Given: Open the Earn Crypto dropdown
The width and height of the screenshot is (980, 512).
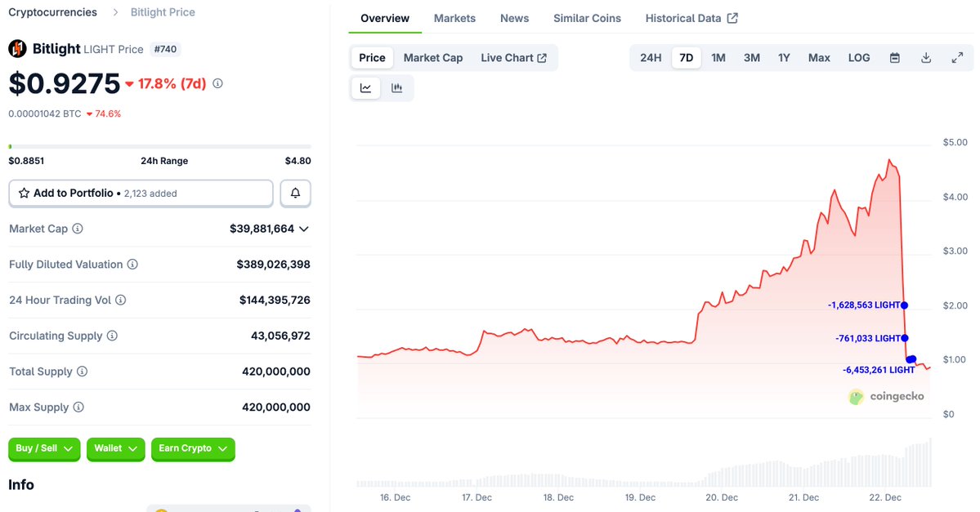Looking at the screenshot, I should tap(193, 448).
